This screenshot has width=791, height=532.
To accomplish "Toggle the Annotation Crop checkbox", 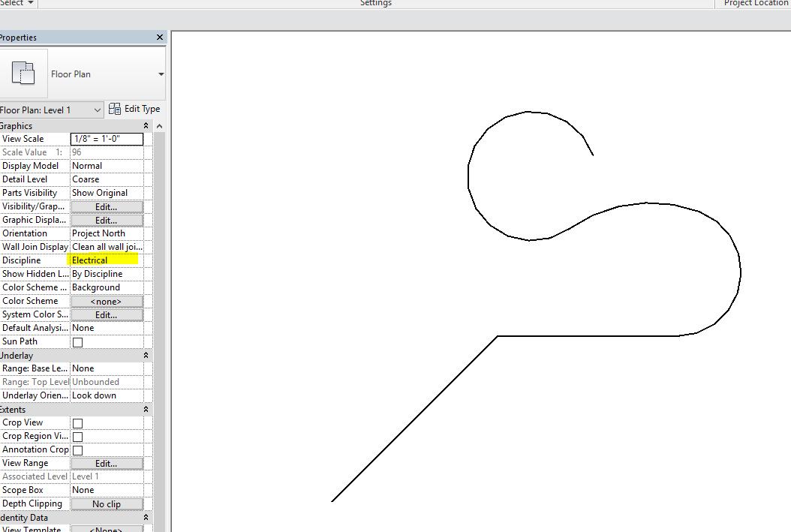I will pyautogui.click(x=78, y=450).
